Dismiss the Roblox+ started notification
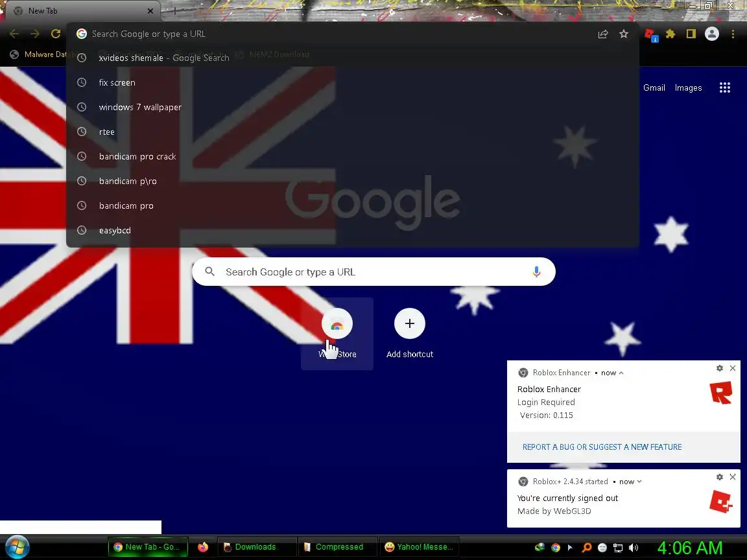 pos(733,476)
